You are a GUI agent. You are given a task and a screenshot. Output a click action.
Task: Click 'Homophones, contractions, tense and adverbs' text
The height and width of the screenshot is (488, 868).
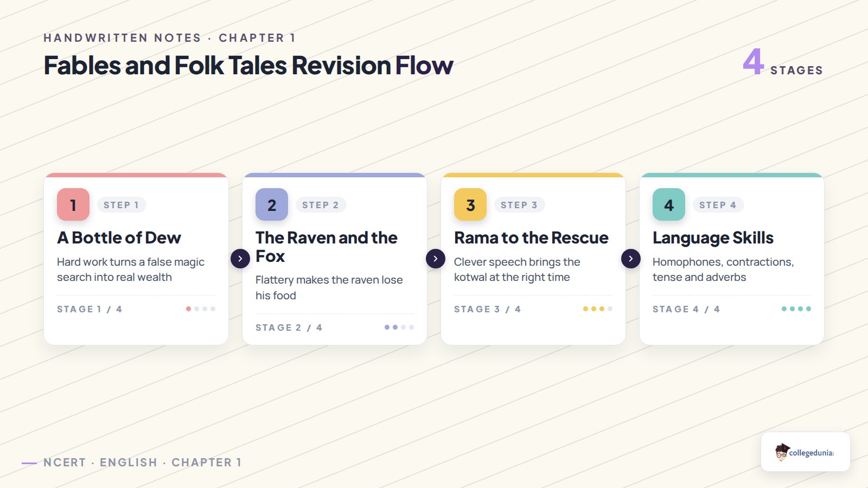point(723,269)
